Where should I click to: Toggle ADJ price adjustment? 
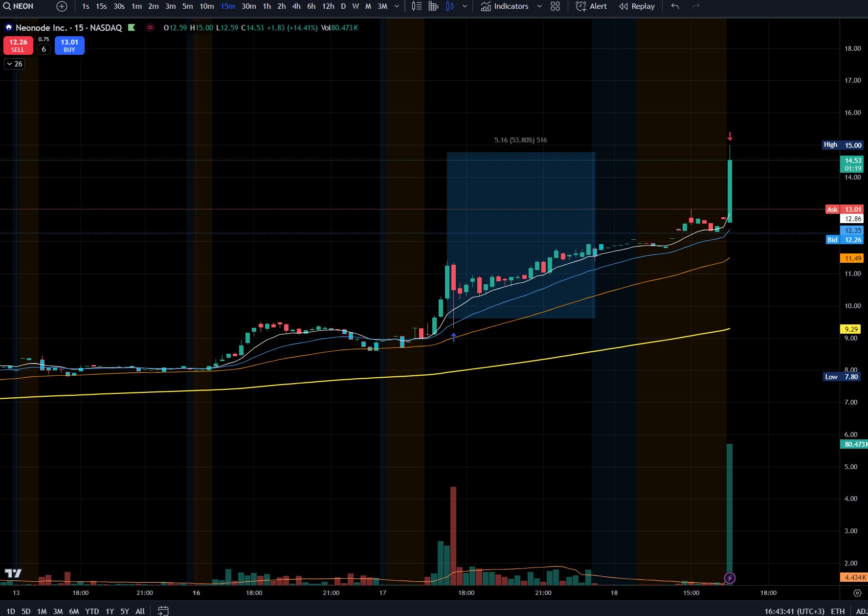(x=861, y=611)
